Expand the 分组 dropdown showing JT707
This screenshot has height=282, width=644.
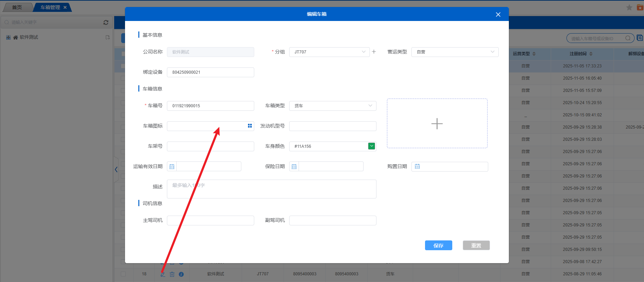pyautogui.click(x=329, y=52)
